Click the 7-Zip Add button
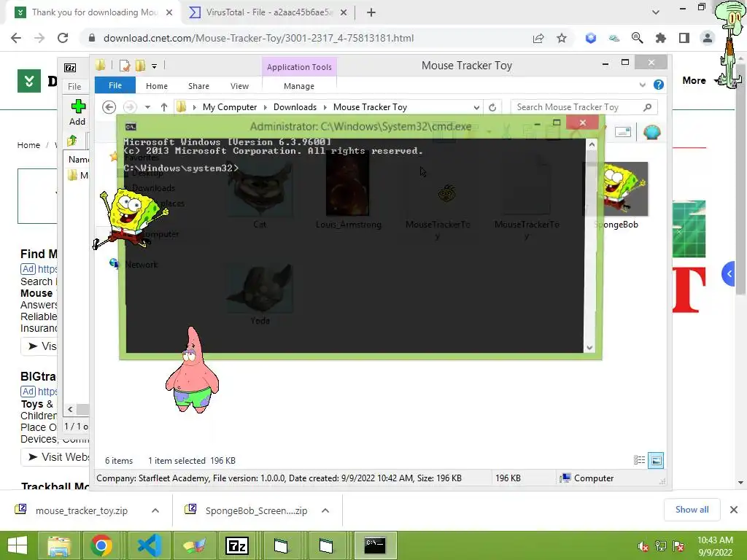Screen dimensions: 747x560 (x=77, y=112)
